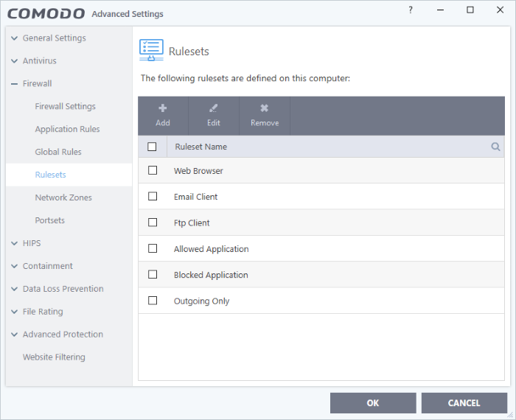Click the Edit button label
Image resolution: width=516 pixels, height=420 pixels.
point(214,122)
